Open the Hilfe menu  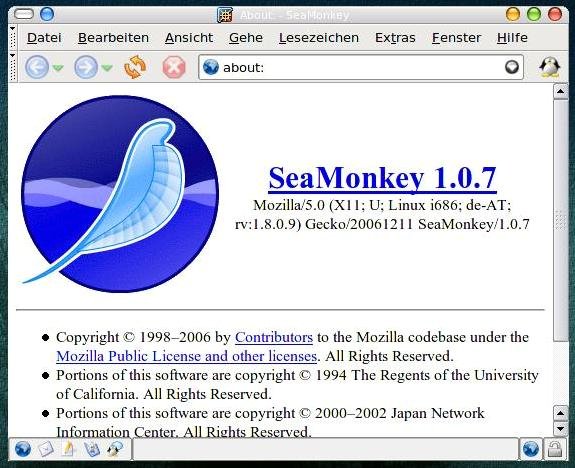click(512, 38)
